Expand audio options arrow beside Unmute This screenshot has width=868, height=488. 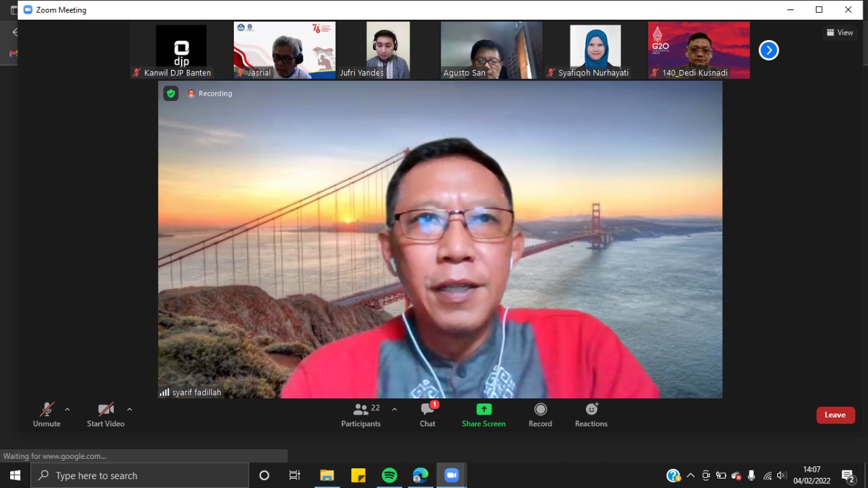tap(67, 409)
